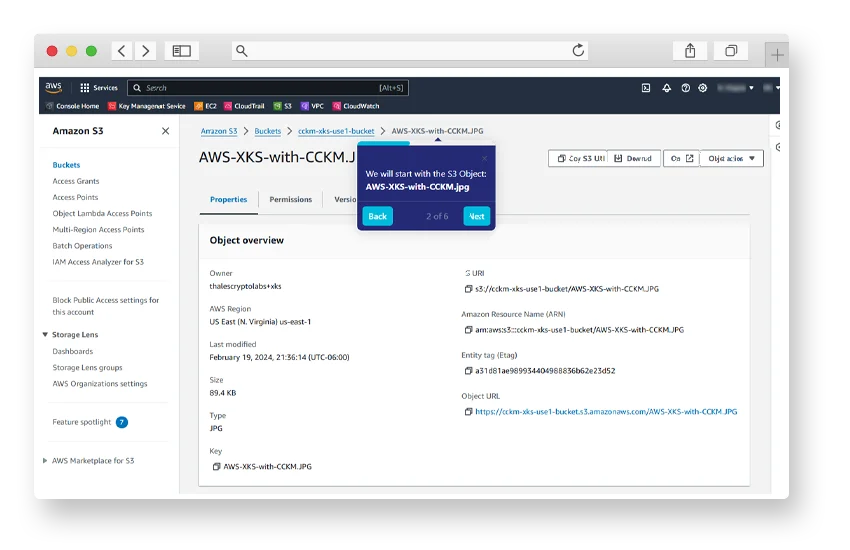Open the Services grid menu
850x550 pixels.
[x=99, y=88]
